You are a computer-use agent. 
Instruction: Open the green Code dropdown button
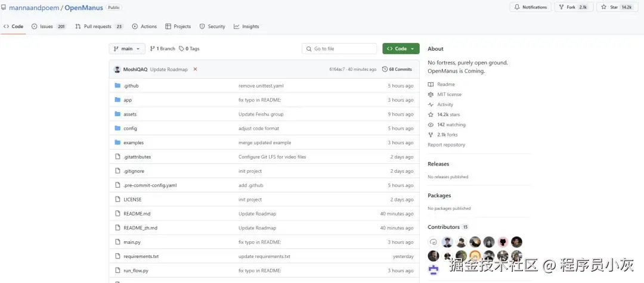(x=401, y=48)
